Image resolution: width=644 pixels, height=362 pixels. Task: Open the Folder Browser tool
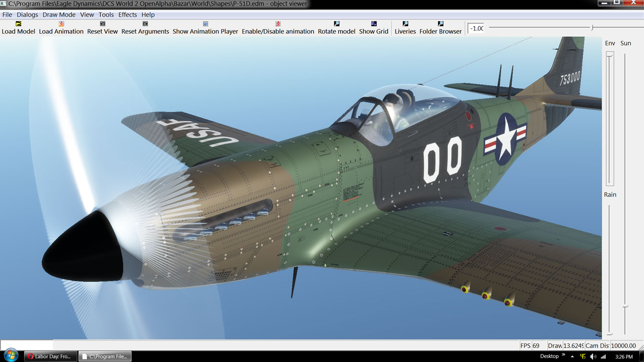coord(440,24)
